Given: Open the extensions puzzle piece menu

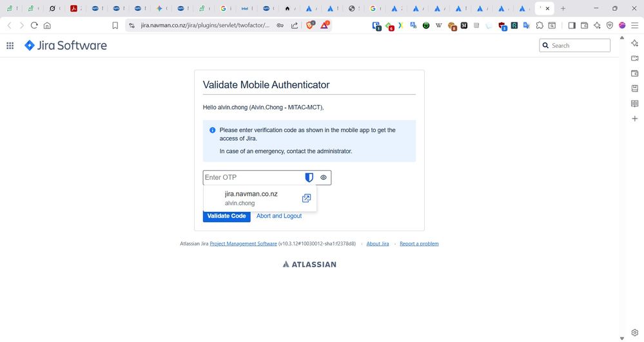Looking at the screenshot, I should point(540,26).
